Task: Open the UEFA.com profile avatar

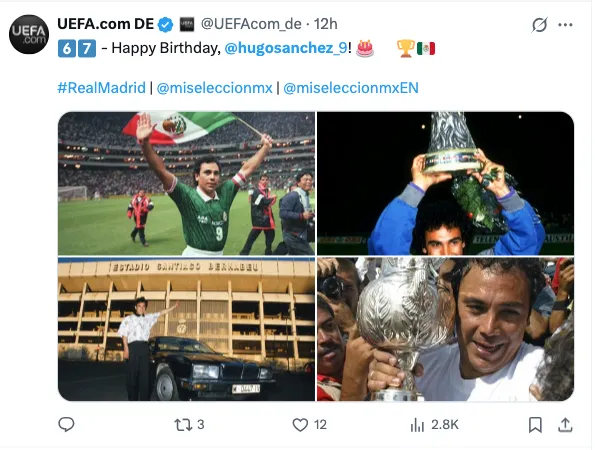Action: pos(29,35)
